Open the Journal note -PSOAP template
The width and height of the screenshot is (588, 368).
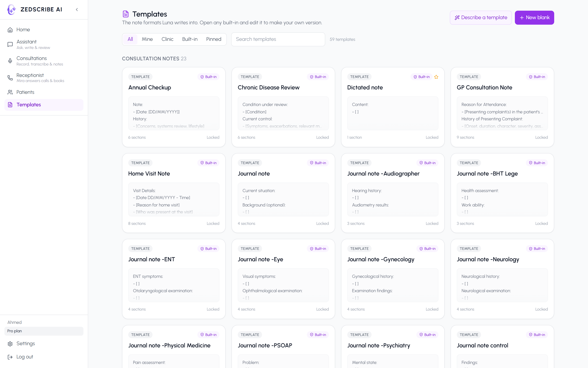(283, 347)
